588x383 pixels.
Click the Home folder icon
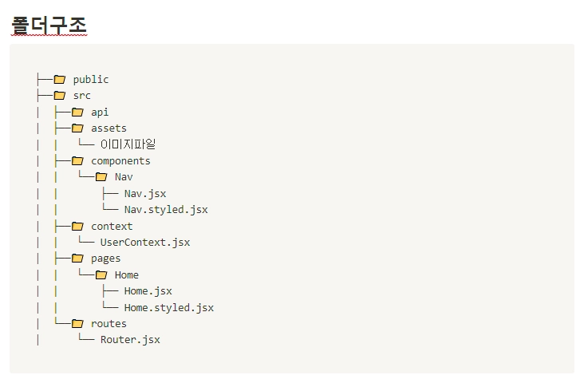coord(101,274)
